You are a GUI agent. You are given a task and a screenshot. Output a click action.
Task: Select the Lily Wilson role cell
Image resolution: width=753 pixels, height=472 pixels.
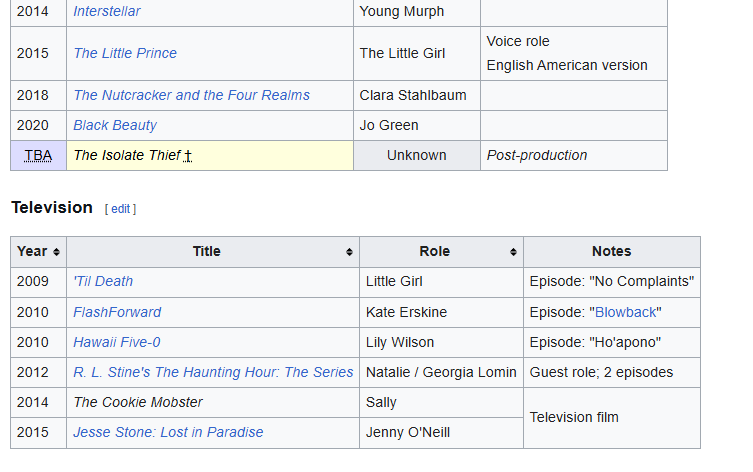pos(441,342)
